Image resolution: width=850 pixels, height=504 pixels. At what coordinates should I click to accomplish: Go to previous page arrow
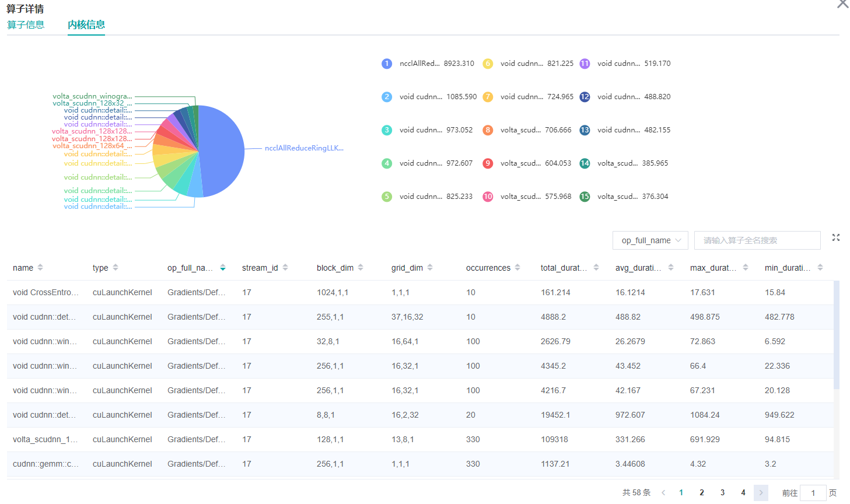tap(663, 493)
